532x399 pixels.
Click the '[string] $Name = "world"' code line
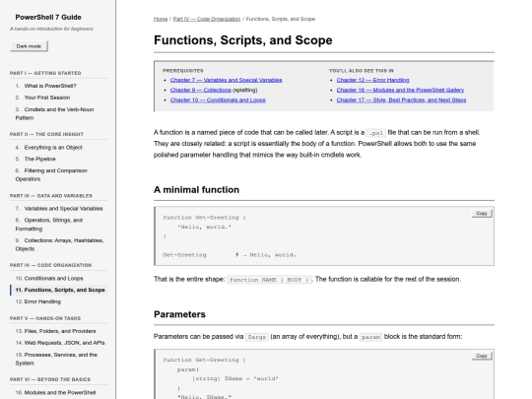[x=235, y=378]
